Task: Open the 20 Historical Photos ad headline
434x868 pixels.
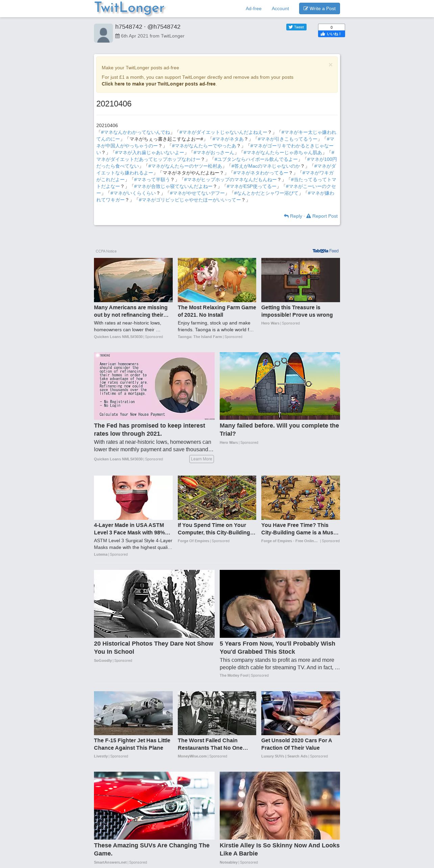Action: point(153,648)
